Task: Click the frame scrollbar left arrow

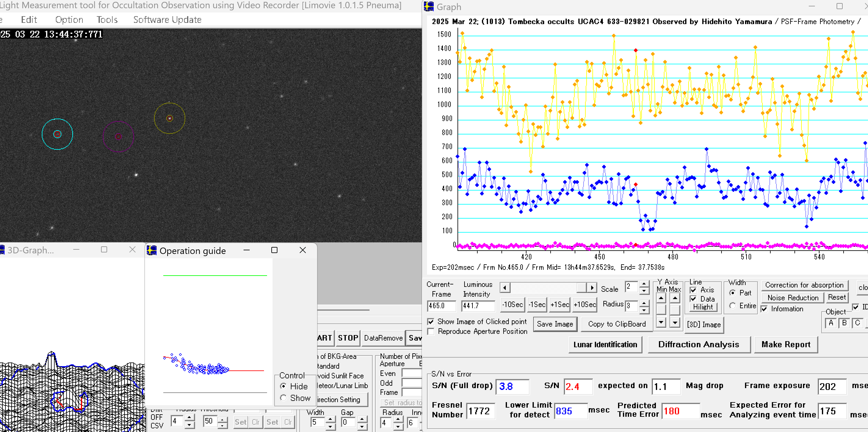Action: pos(505,288)
